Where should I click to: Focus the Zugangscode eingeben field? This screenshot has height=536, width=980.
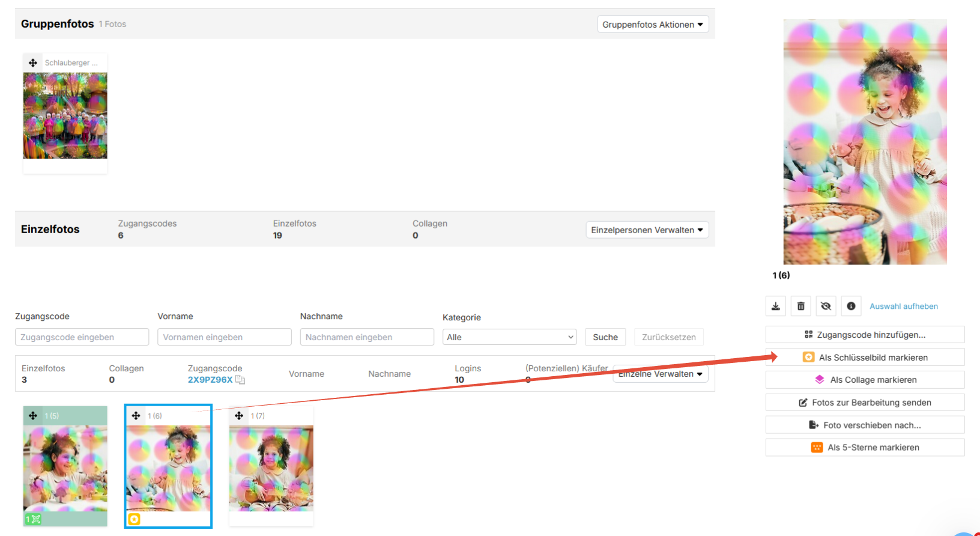tap(82, 337)
